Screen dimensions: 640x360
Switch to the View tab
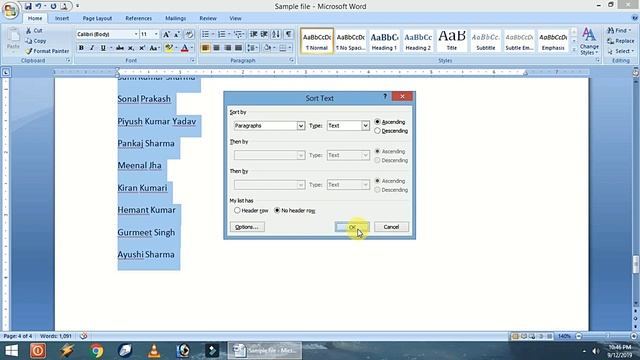235,18
